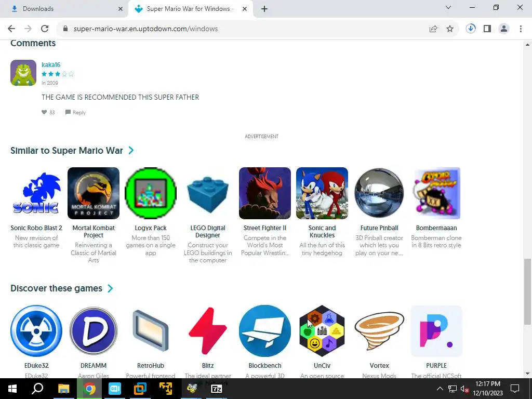Open the UnCiv title link
Image resolution: width=532 pixels, height=399 pixels.
click(322, 366)
